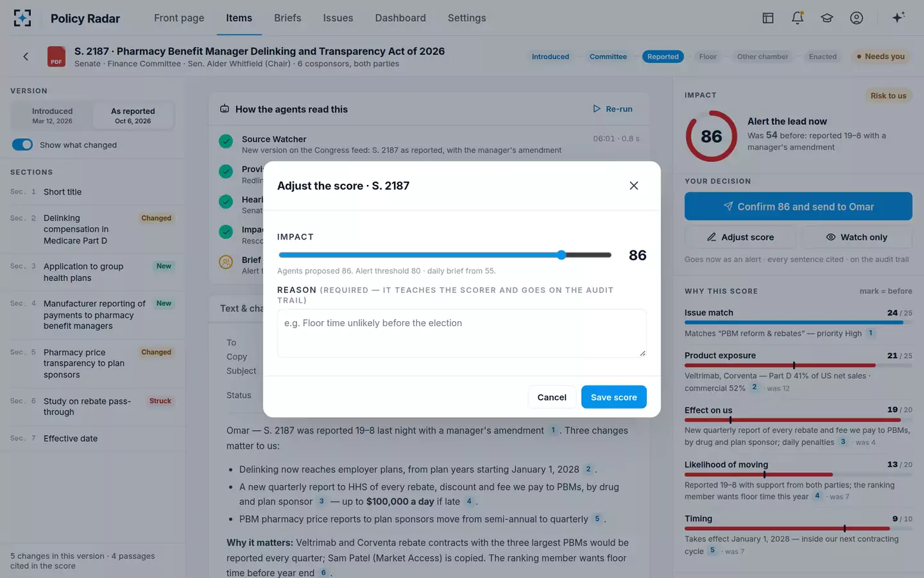Click the graduation cap icon
Image resolution: width=924 pixels, height=578 pixels.
coord(827,18)
